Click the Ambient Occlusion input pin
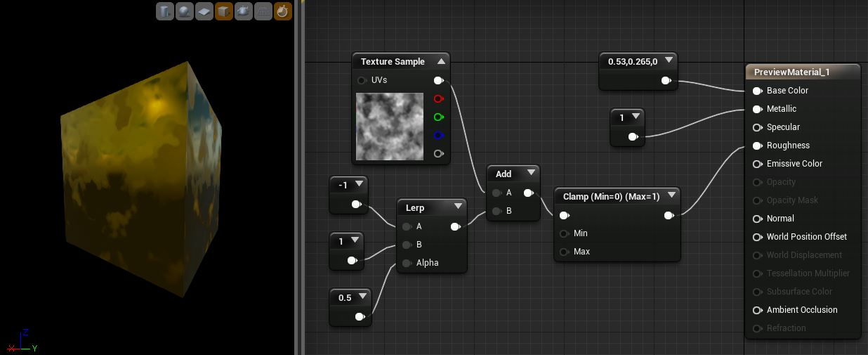868x355 pixels. (x=758, y=310)
